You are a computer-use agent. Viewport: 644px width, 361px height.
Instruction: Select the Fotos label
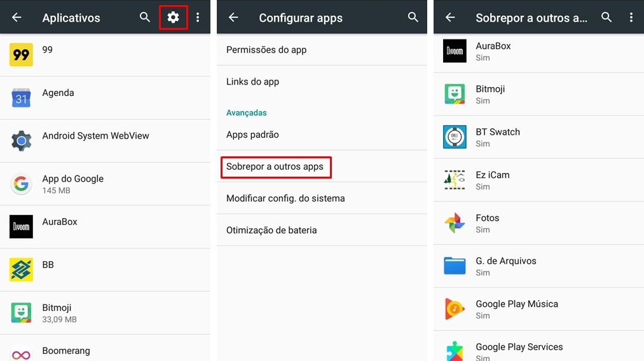pyautogui.click(x=488, y=218)
